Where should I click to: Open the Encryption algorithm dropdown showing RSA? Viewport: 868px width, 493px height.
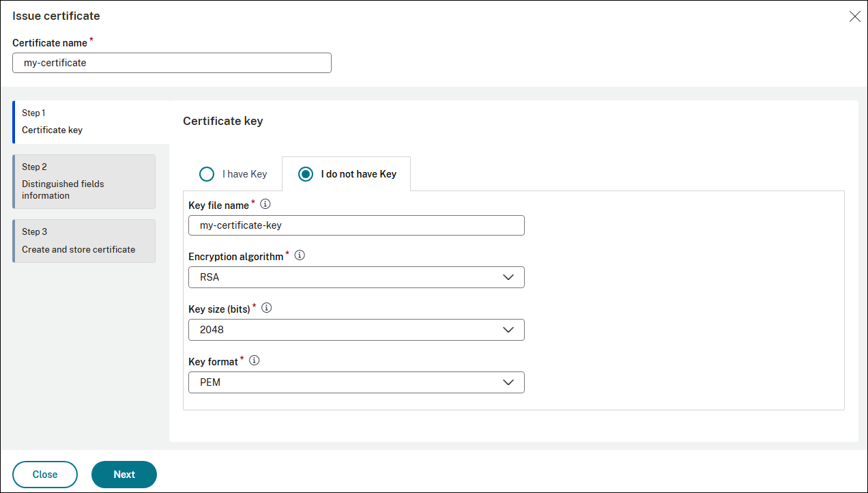(x=356, y=277)
